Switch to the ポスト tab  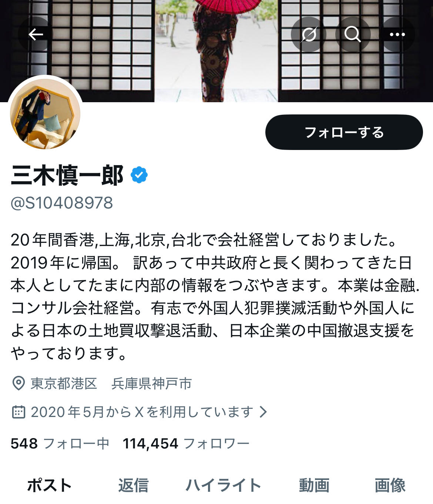tap(49, 485)
